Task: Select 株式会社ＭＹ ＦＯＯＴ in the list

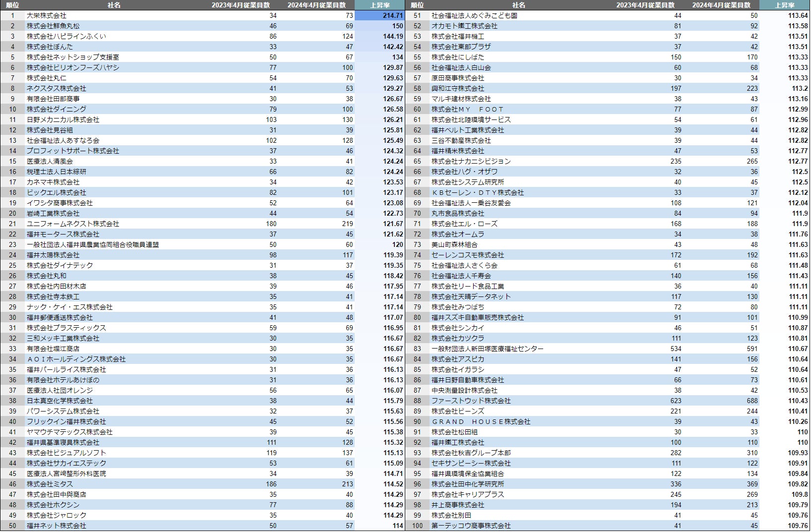Action: click(x=468, y=109)
